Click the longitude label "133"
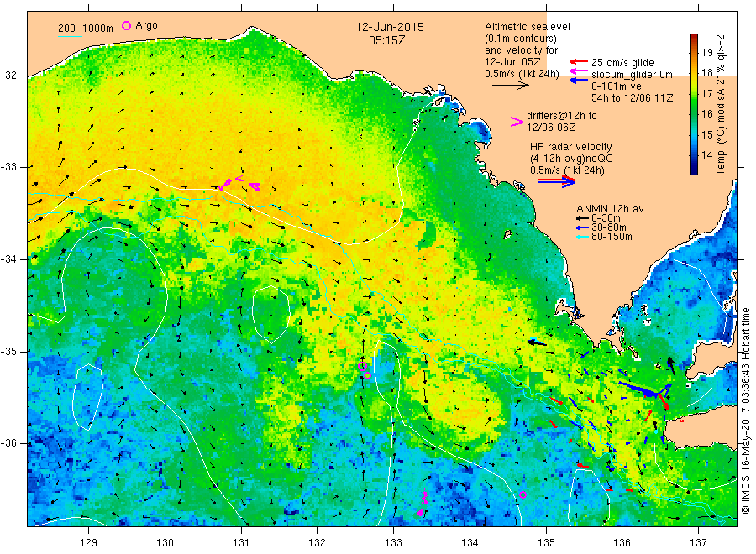Image resolution: width=756 pixels, height=554 pixels. (x=393, y=543)
